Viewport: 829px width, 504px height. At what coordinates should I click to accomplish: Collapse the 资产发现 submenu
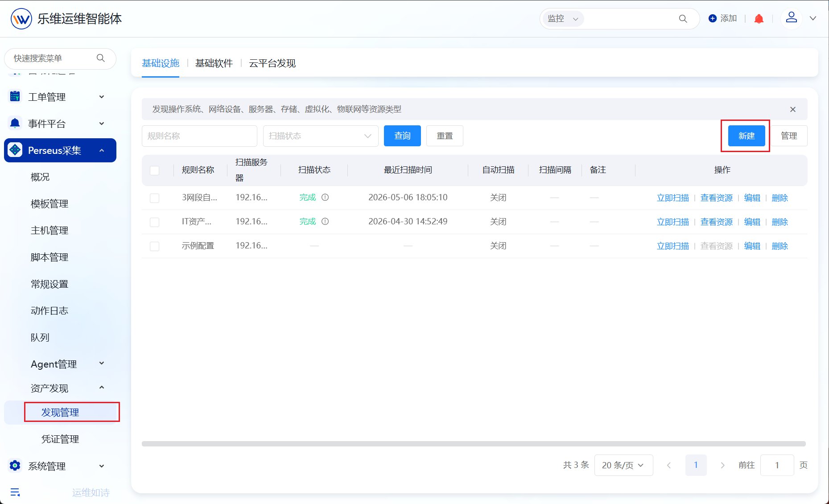[x=102, y=388]
